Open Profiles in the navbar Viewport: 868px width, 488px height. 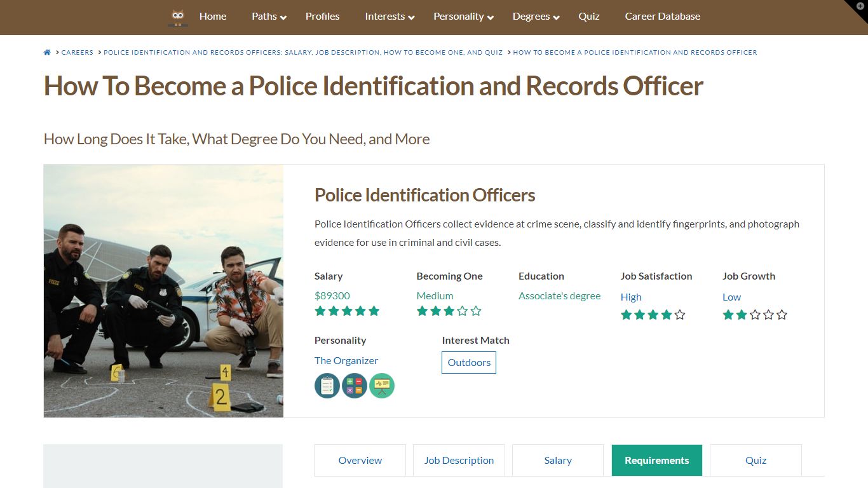322,17
